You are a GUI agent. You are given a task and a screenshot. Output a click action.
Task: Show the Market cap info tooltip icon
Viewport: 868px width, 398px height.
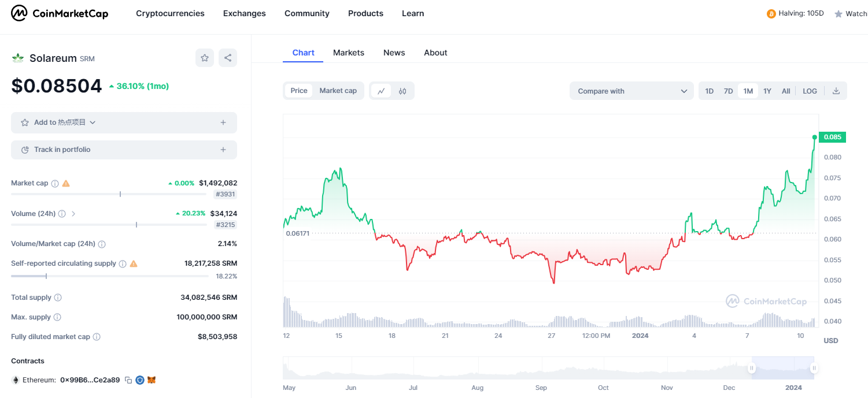tap(55, 184)
